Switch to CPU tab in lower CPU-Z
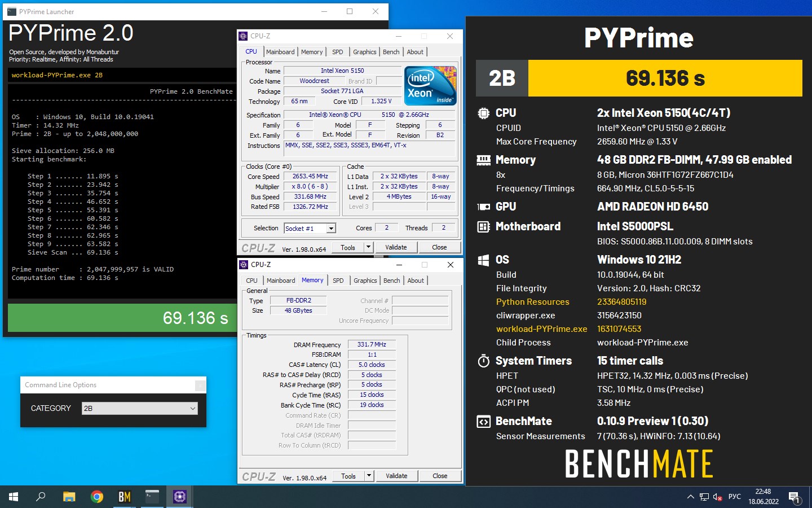Image resolution: width=812 pixels, height=508 pixels. [252, 281]
